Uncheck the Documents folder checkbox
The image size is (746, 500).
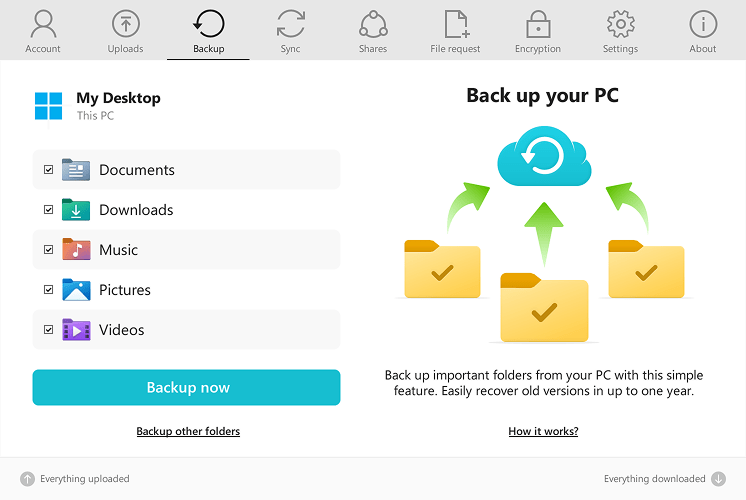(x=48, y=170)
